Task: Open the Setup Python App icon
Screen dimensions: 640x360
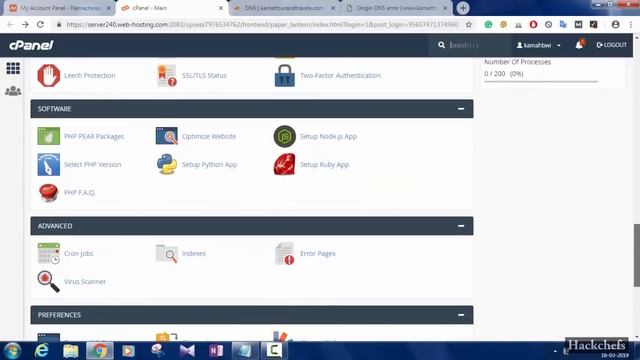Action: click(167, 164)
